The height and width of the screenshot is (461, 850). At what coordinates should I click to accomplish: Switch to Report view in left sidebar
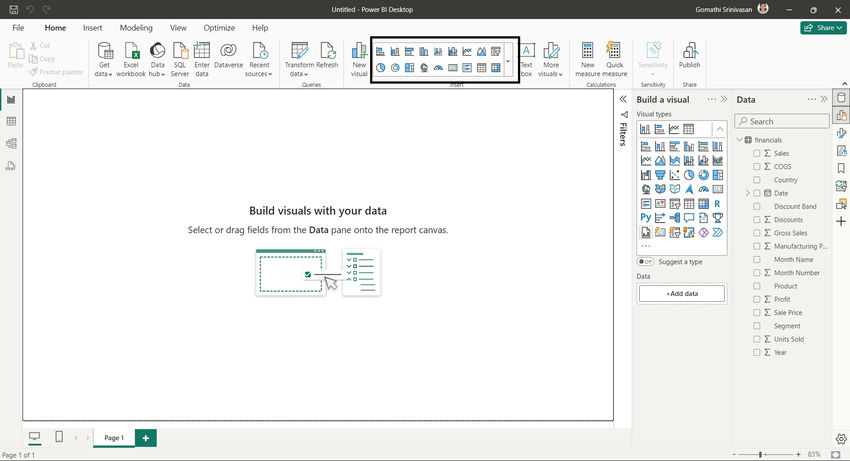coord(11,99)
